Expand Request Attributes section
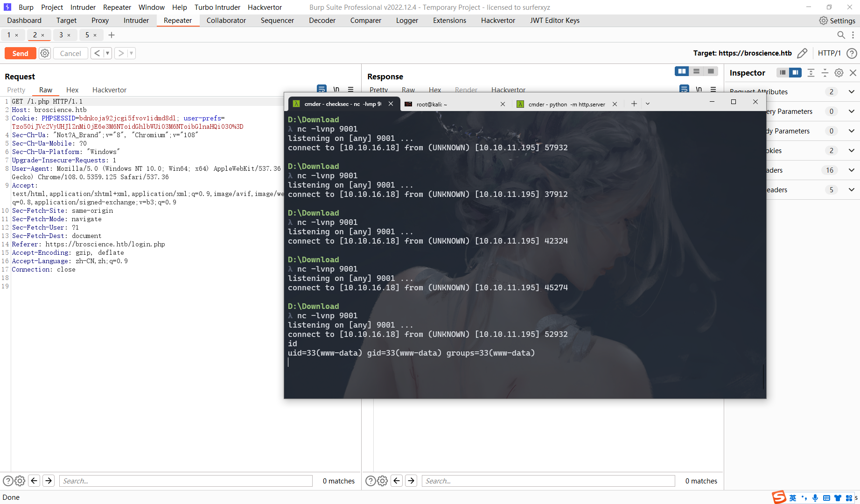Image resolution: width=860 pixels, height=504 pixels. click(852, 92)
